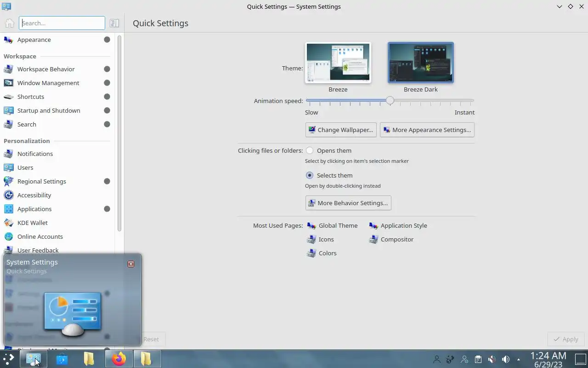The image size is (588, 368).
Task: Open More Appearance Settings
Action: pyautogui.click(x=427, y=130)
